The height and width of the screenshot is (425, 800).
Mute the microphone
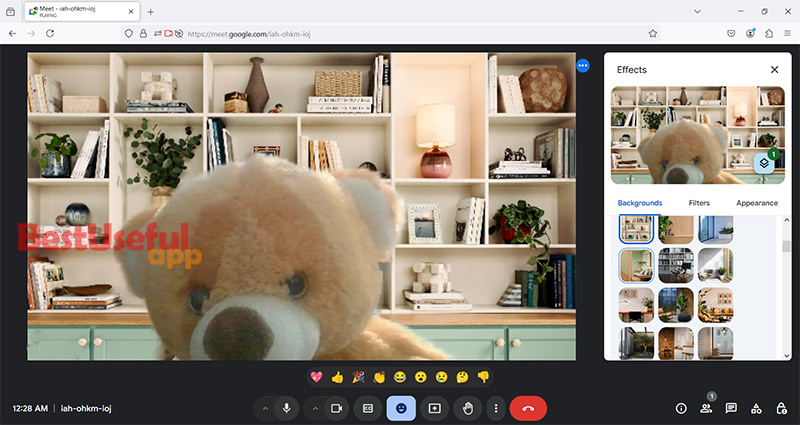(287, 408)
